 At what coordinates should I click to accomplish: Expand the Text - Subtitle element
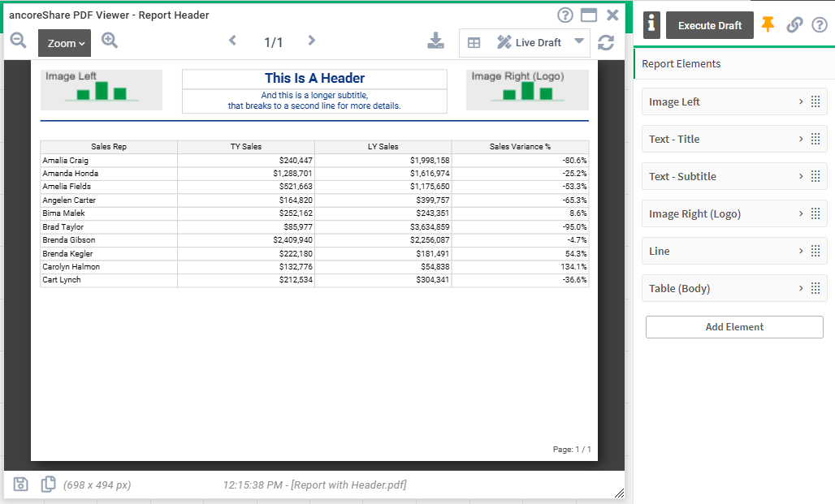click(801, 176)
